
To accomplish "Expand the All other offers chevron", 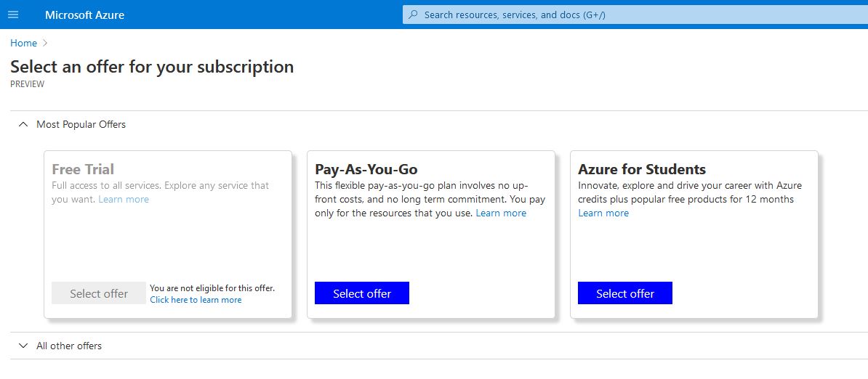I will 23,346.
